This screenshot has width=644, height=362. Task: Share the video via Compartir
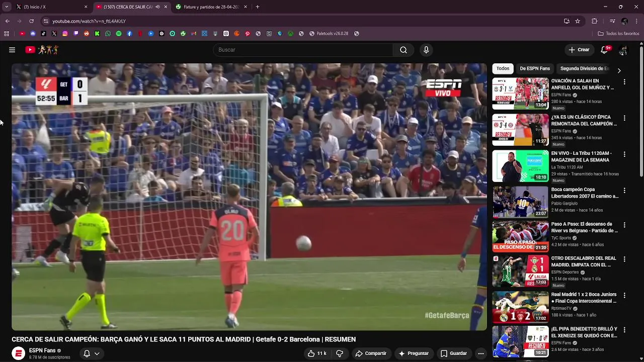coord(371,353)
